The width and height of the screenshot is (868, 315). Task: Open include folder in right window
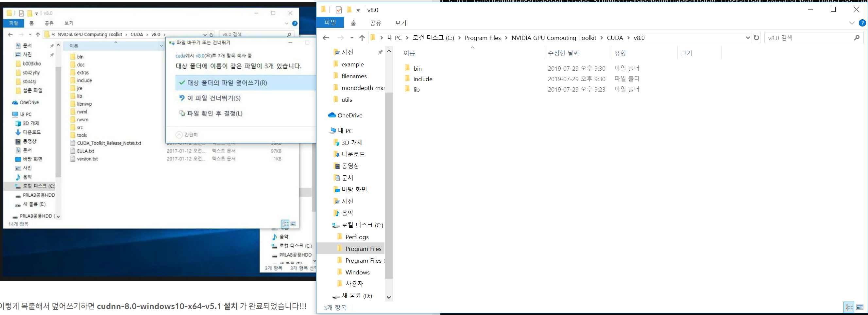click(x=422, y=79)
